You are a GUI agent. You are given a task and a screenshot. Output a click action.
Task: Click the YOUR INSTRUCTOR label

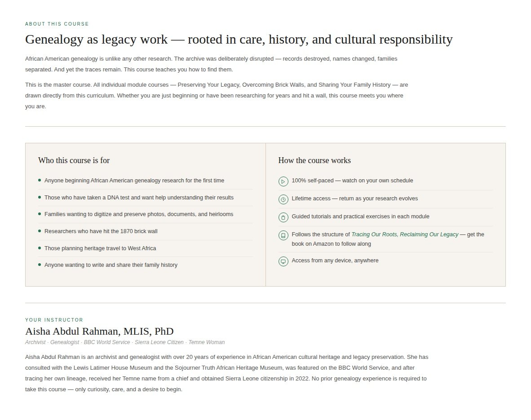click(54, 320)
